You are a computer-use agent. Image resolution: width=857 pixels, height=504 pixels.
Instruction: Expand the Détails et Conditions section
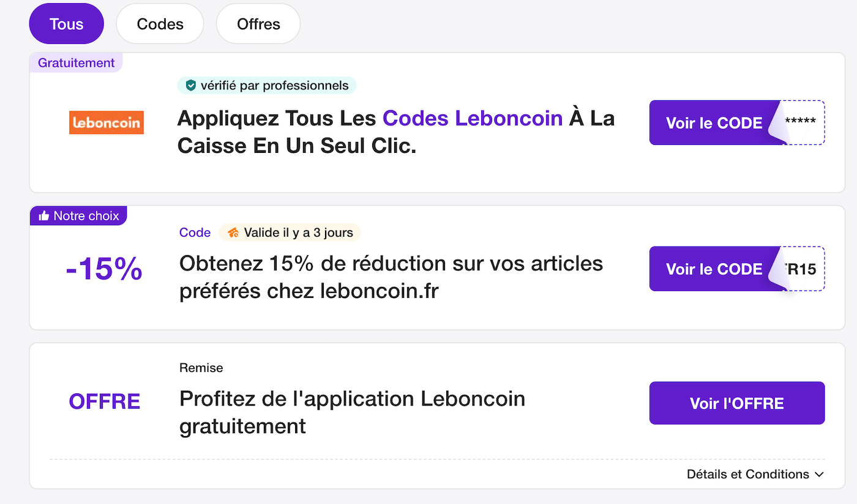(x=754, y=474)
